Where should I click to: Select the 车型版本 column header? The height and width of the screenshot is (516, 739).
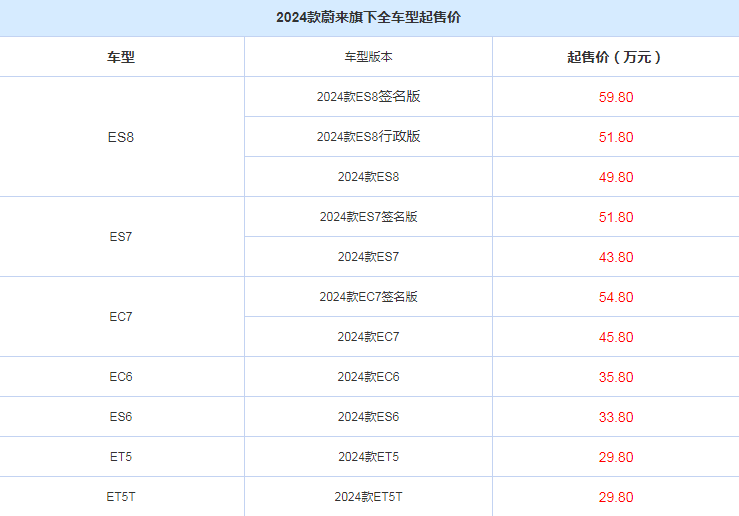pos(368,57)
